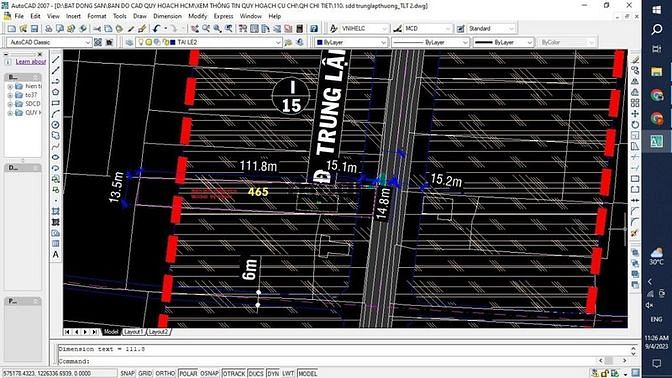Viewport: 672px width, 378px height.
Task: Select the Multiline Text tool
Action: point(56,255)
